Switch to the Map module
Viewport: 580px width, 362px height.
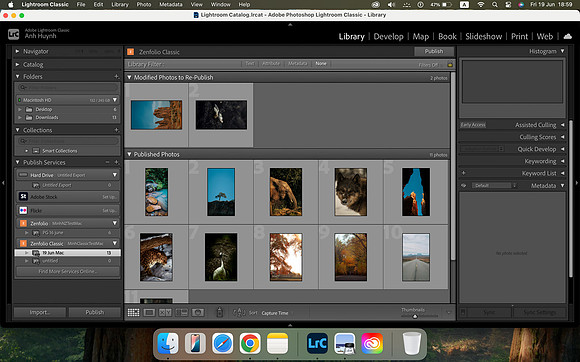(421, 36)
